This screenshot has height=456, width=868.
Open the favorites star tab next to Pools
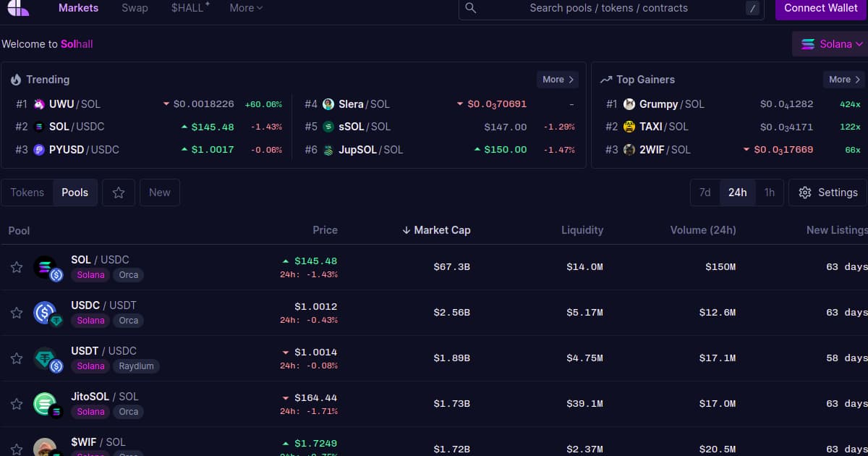(x=118, y=193)
